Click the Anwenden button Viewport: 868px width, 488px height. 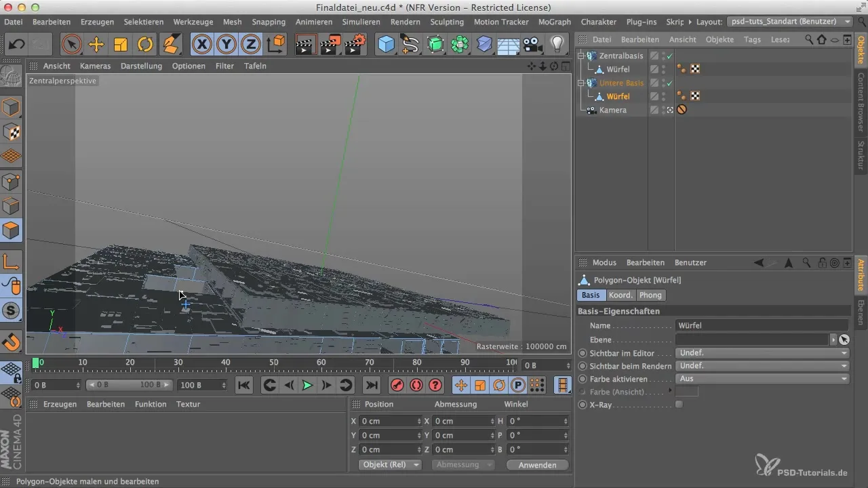pos(537,465)
